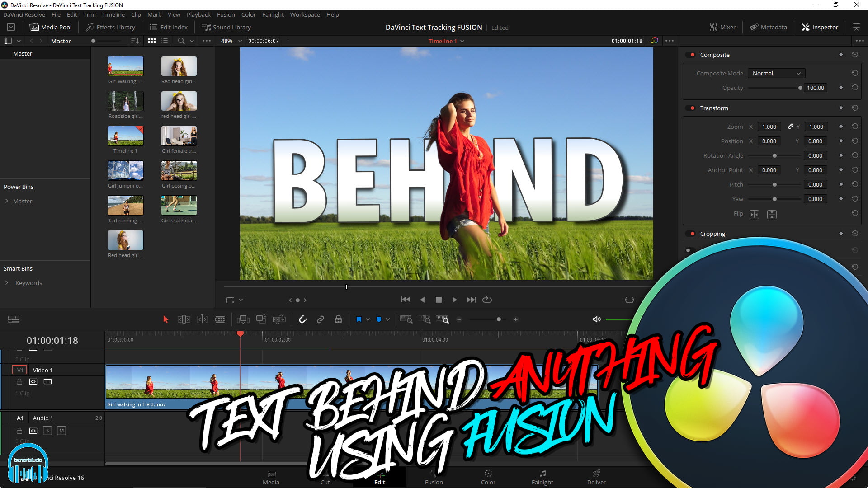Open the Sound Library panel

(226, 27)
